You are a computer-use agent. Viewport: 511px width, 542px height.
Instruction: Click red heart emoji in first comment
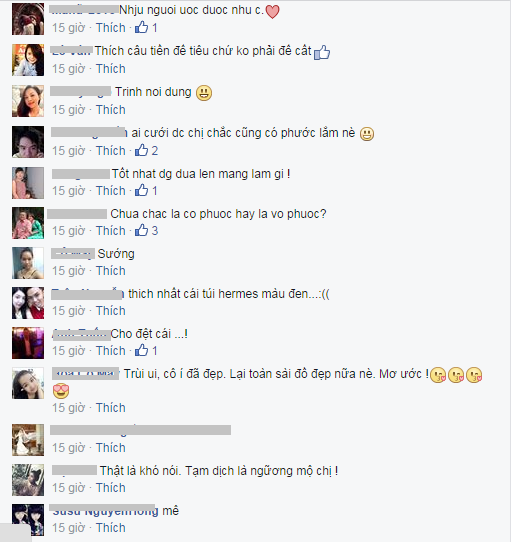272,12
